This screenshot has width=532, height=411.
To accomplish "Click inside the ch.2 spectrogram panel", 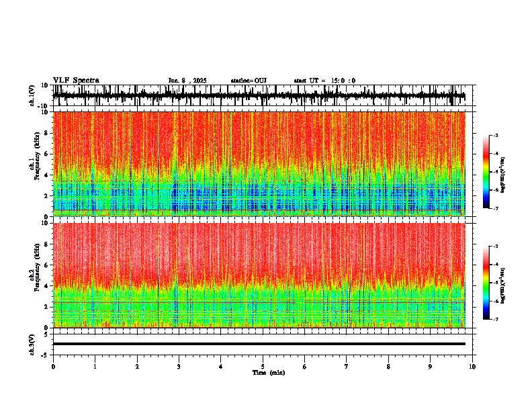I will [259, 275].
